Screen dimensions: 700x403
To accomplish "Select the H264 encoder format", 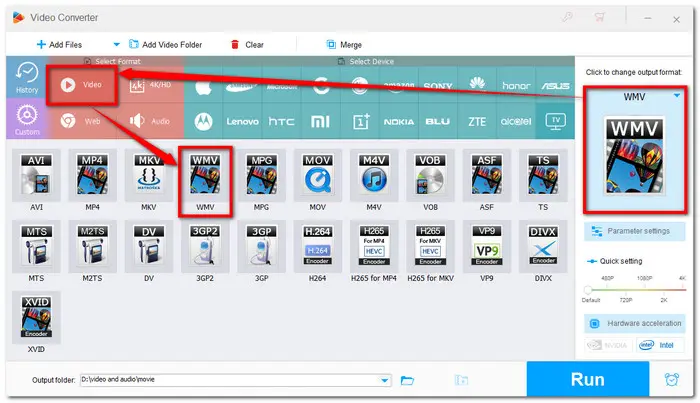I will coord(317,246).
